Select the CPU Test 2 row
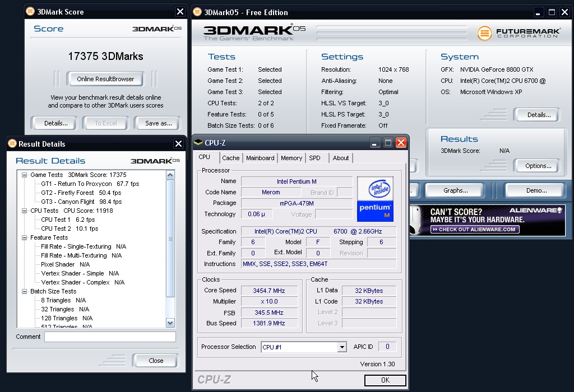 pyautogui.click(x=70, y=228)
